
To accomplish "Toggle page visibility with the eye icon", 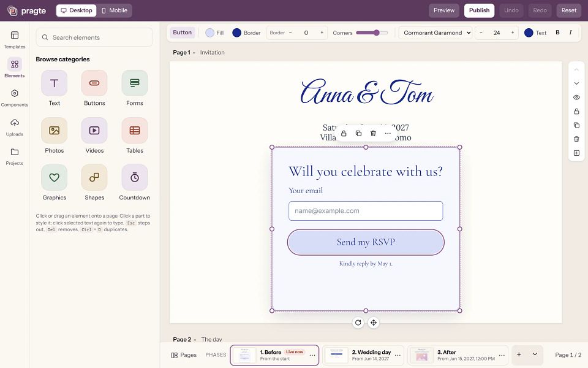I will click(x=577, y=98).
